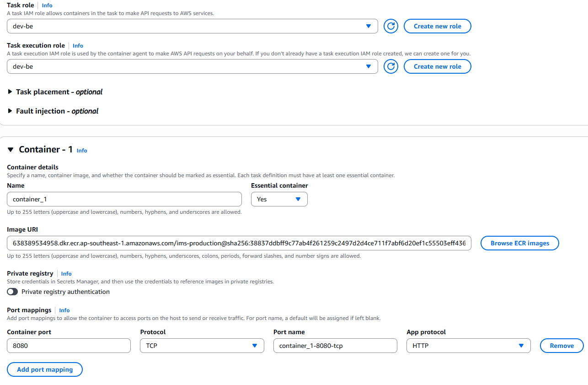Open Info link for Private registry
The image size is (588, 385).
(x=66, y=273)
